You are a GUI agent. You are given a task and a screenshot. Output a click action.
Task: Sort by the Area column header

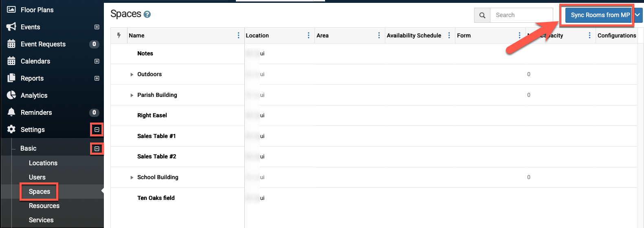pos(322,35)
